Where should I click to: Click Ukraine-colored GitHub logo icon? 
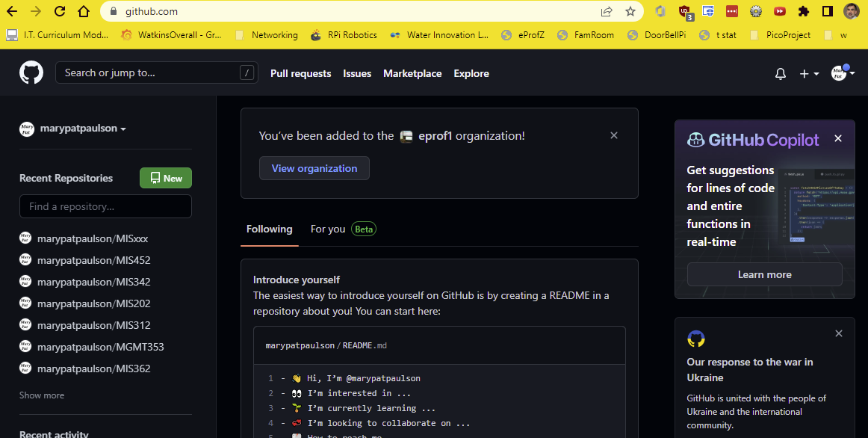[696, 339]
